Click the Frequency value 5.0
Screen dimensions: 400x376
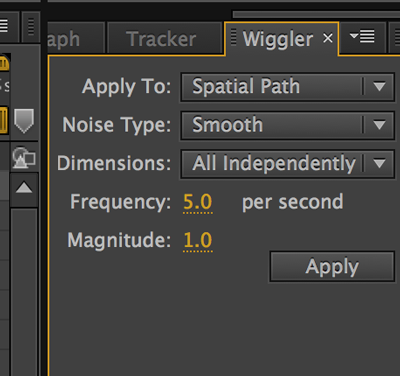pos(198,202)
